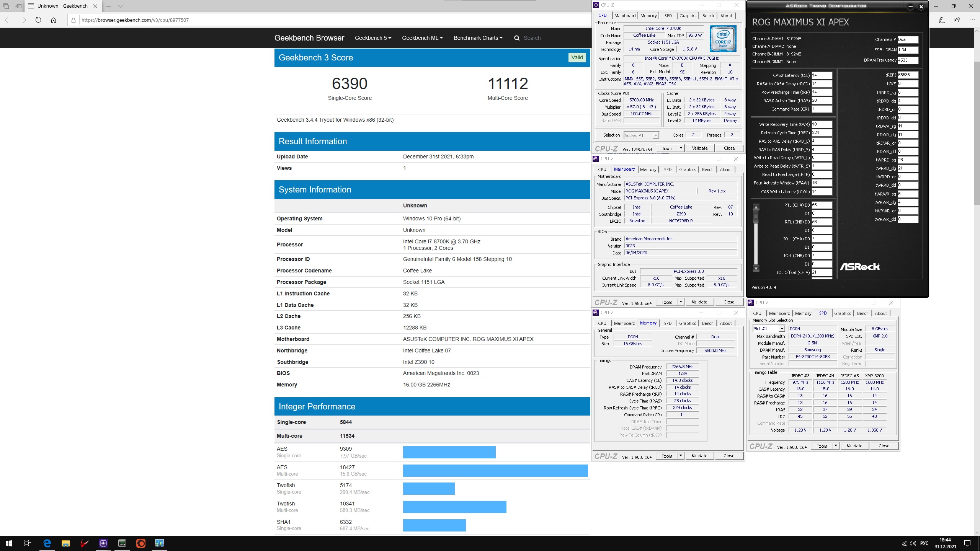Switch to Bench tab in CPU-Z CPU window
980x551 pixels.
click(708, 16)
